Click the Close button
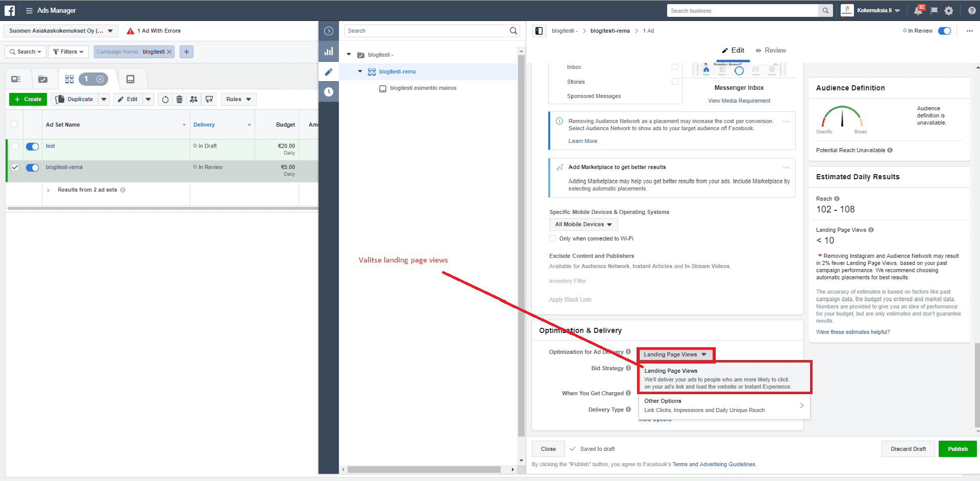Image resolution: width=980 pixels, height=481 pixels. point(548,449)
